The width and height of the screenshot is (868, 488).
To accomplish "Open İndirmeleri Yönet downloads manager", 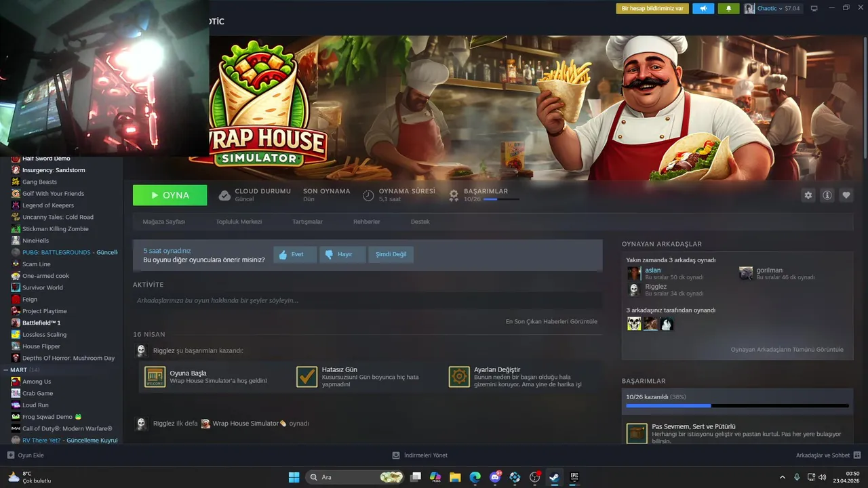I will [420, 455].
